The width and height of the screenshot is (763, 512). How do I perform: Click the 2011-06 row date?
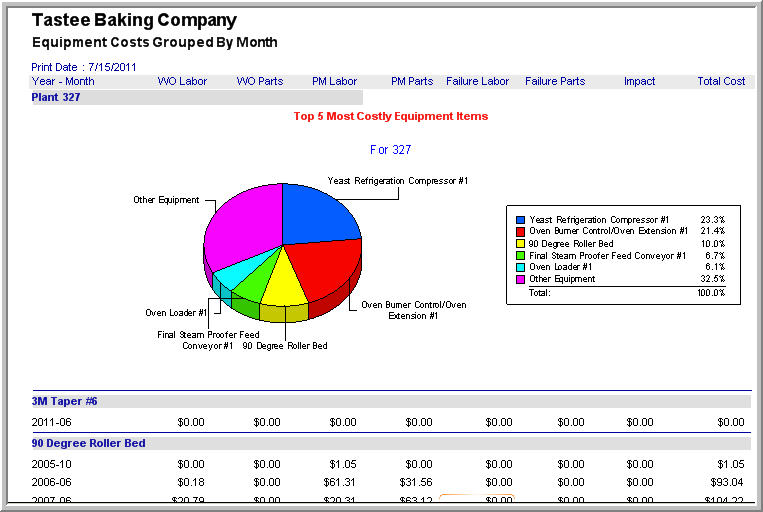coord(51,422)
